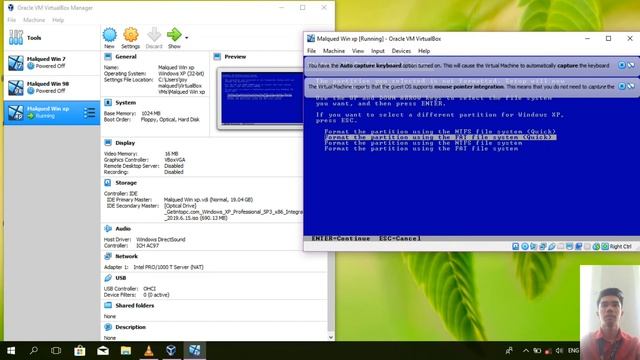
Task: Click the System section chip icon
Action: coord(108,102)
